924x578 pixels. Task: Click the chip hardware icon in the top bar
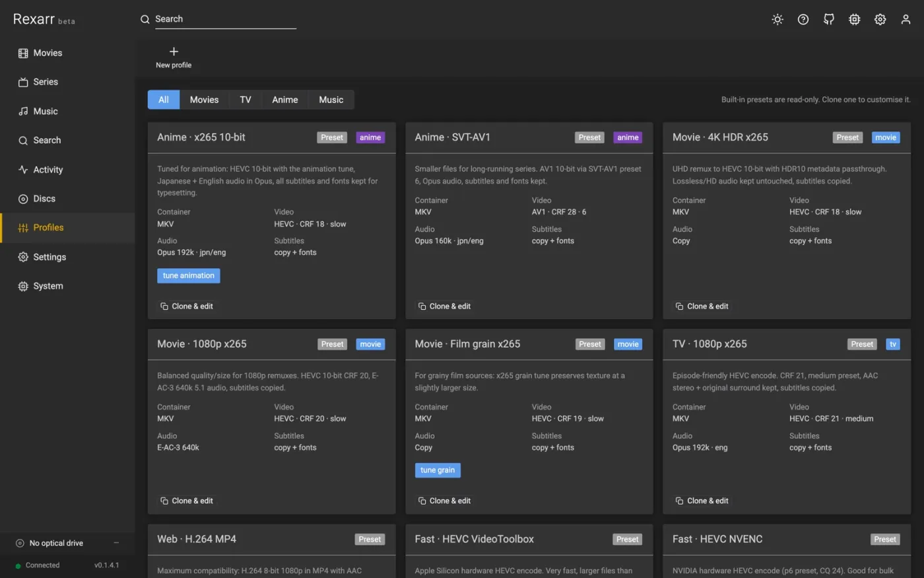point(855,19)
